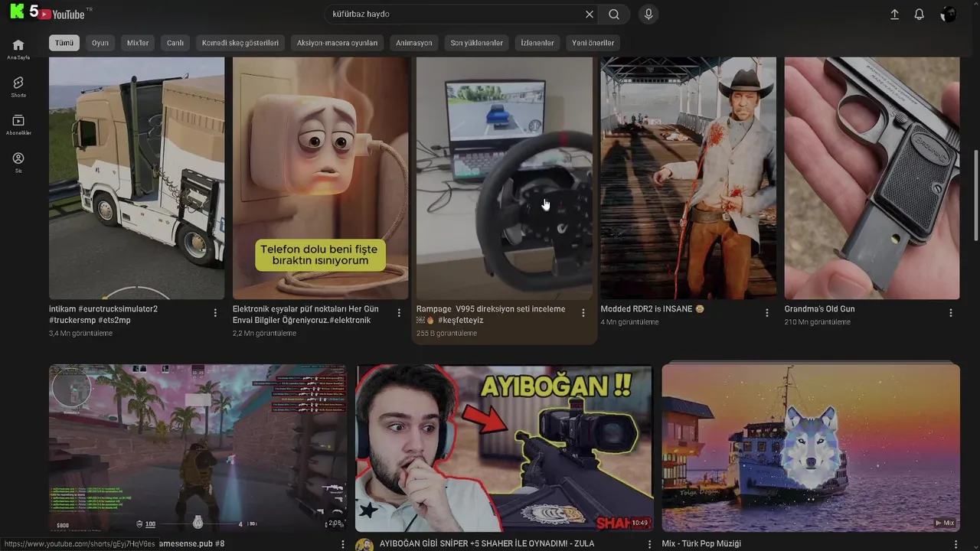Open the Siz profile sidebar icon
980x551 pixels.
point(18,162)
